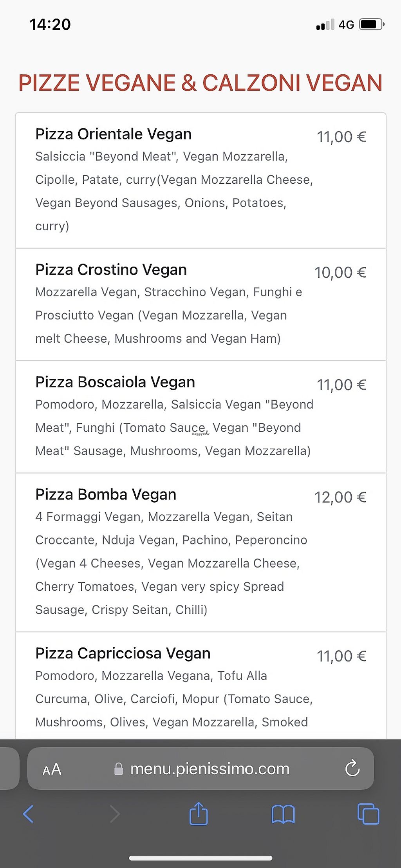Viewport: 401px width, 868px height.
Task: Reload the page with refresh icon
Action: [352, 768]
